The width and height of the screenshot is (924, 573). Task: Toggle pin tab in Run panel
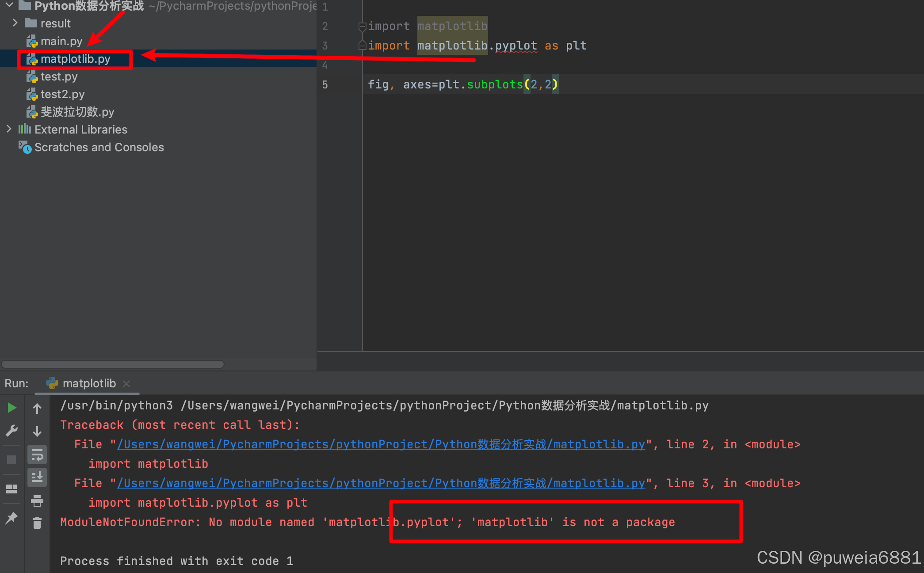coord(12,518)
